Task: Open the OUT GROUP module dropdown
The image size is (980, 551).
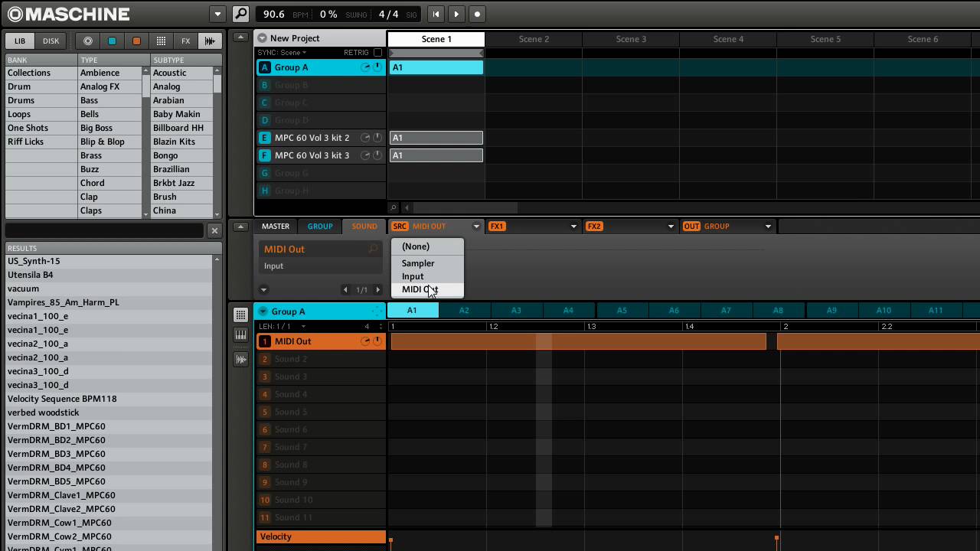Action: point(767,227)
